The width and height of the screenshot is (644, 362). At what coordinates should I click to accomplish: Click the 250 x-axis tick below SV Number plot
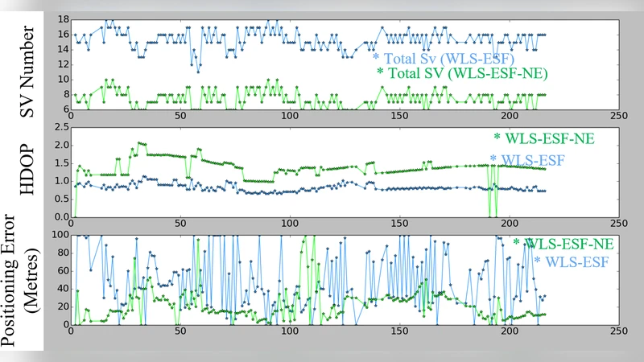(x=618, y=116)
